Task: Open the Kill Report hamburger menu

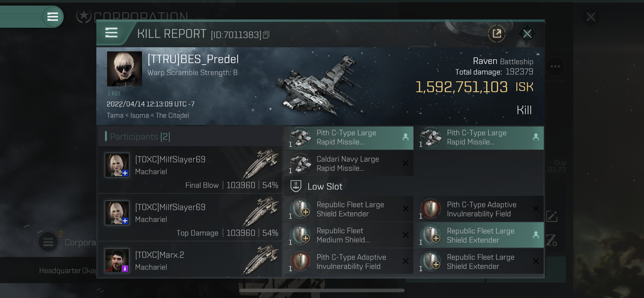Action: point(111,33)
